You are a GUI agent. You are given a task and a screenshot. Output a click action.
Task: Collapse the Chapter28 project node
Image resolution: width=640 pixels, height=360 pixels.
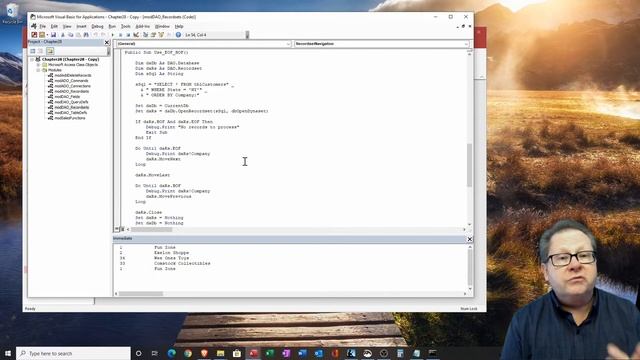tap(32, 60)
